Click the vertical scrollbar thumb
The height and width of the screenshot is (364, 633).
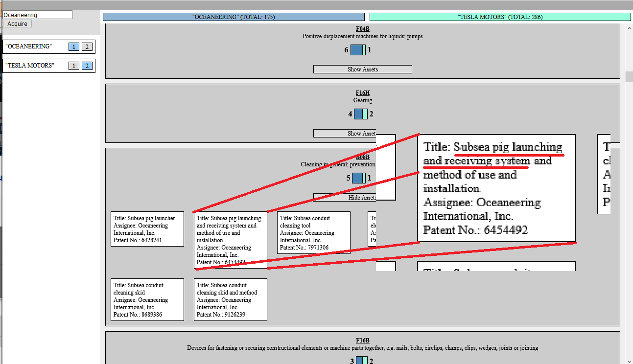pyautogui.click(x=629, y=77)
